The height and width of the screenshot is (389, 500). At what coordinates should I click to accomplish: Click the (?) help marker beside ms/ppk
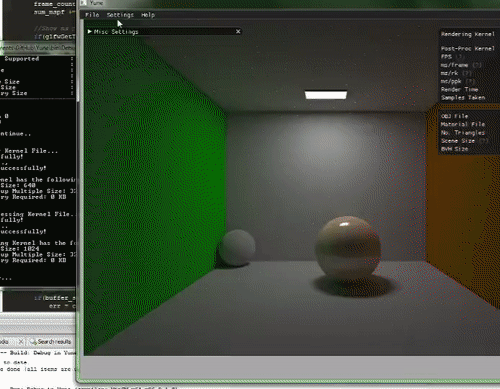(x=470, y=81)
